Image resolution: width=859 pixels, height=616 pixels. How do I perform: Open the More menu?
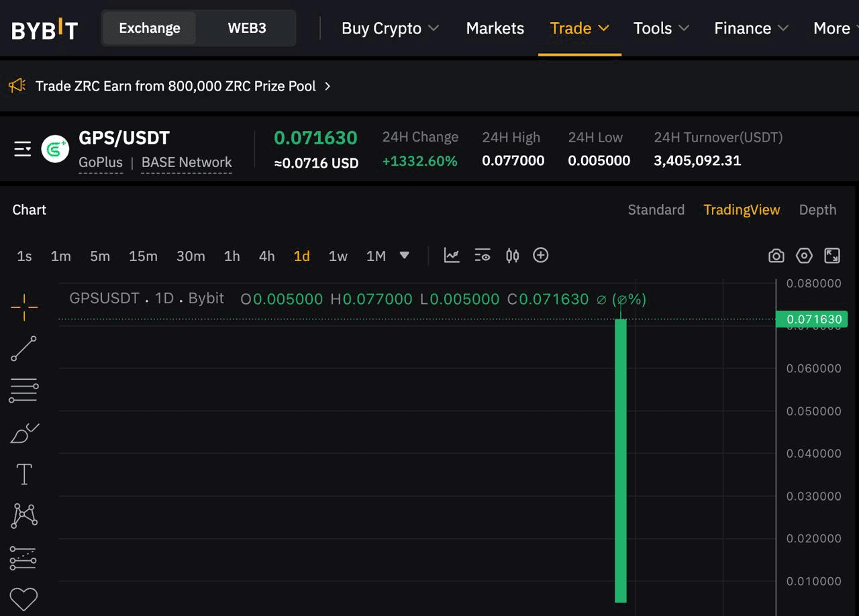point(836,28)
